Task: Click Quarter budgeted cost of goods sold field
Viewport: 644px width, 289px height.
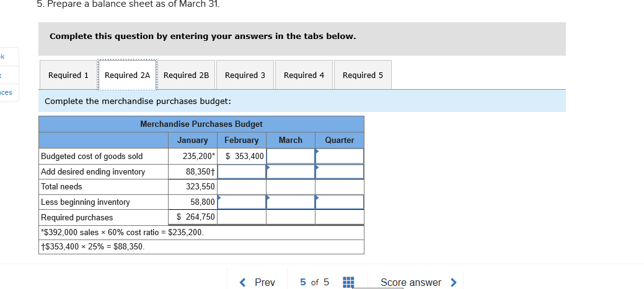Action: click(x=339, y=156)
